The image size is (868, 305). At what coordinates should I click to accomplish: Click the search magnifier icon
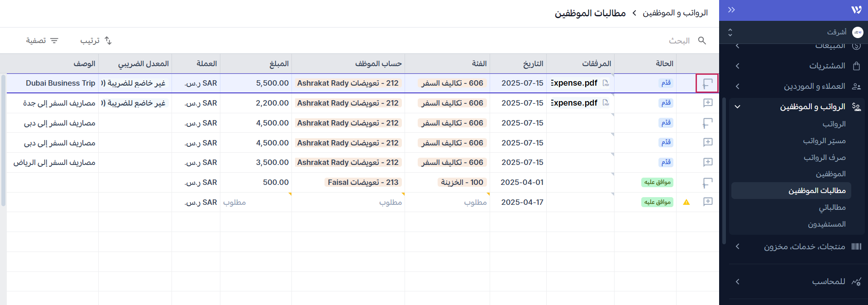click(702, 41)
